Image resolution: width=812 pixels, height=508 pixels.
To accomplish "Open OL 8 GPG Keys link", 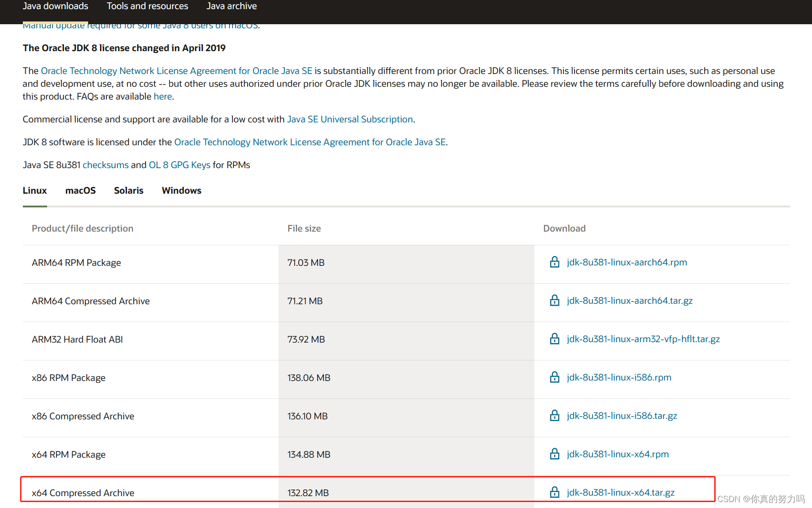I will click(x=179, y=165).
